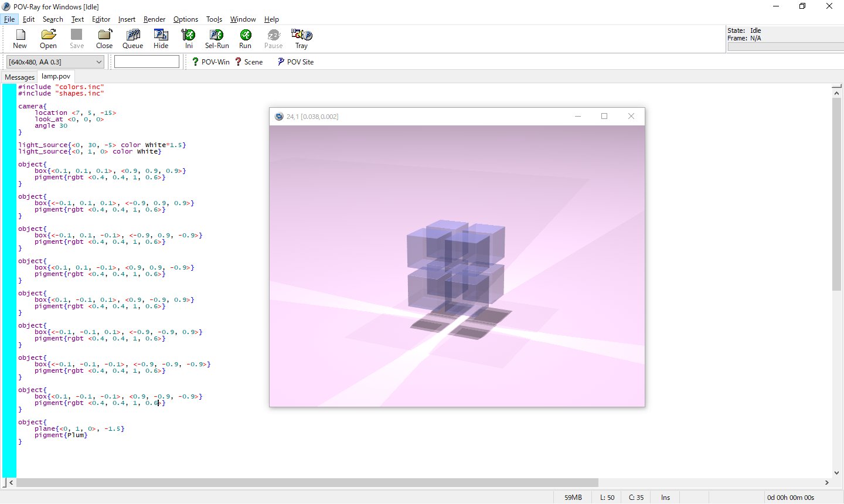
Task: Switch to the Messages tab
Action: 19,77
